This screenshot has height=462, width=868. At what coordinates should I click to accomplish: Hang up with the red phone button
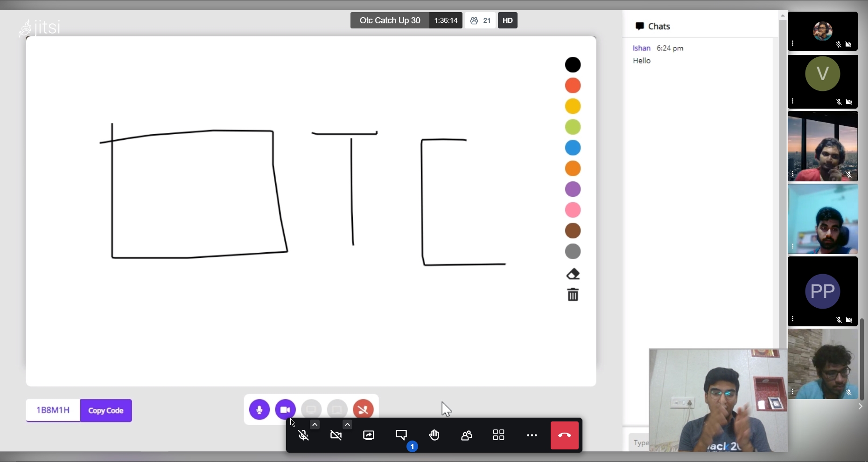[565, 435]
